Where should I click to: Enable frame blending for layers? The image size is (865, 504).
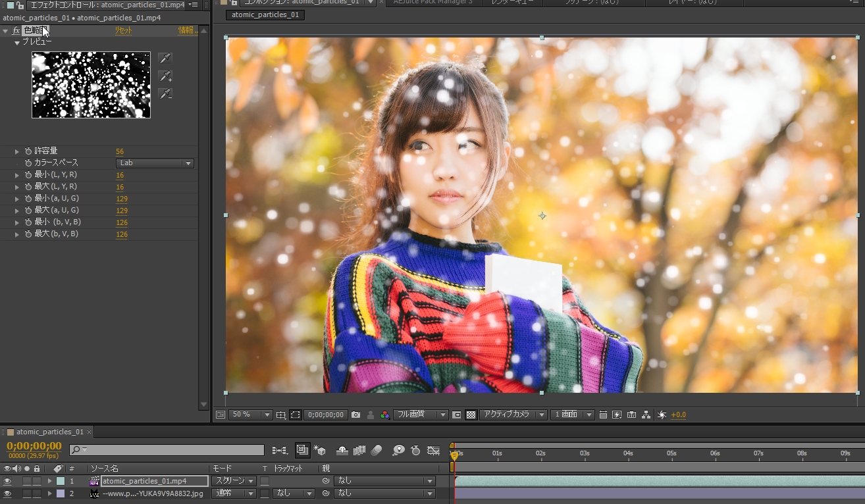pos(359,451)
